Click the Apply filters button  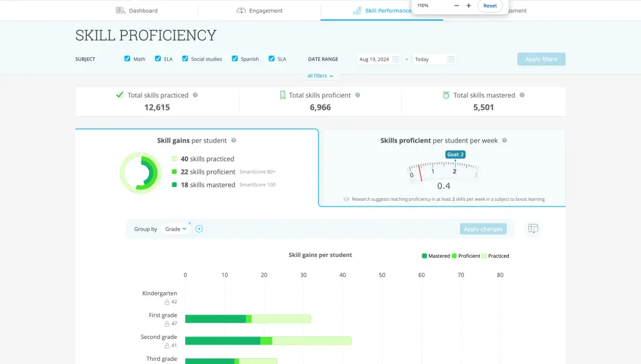point(541,59)
